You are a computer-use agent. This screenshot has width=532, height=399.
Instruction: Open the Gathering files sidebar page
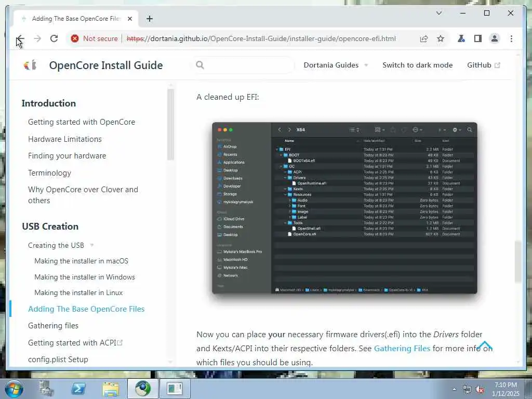click(54, 326)
